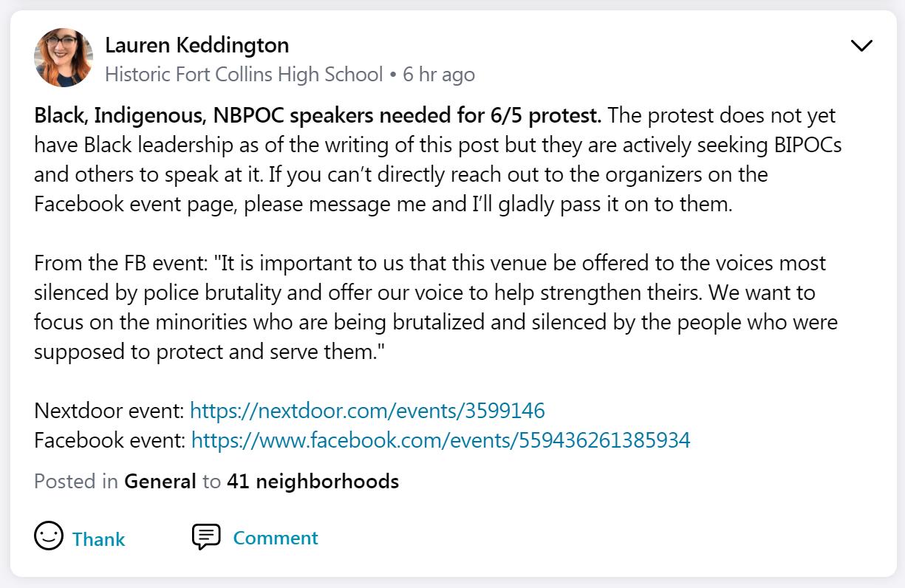This screenshot has height=588, width=905.
Task: Follow the facebook.com events link
Action: click(440, 440)
